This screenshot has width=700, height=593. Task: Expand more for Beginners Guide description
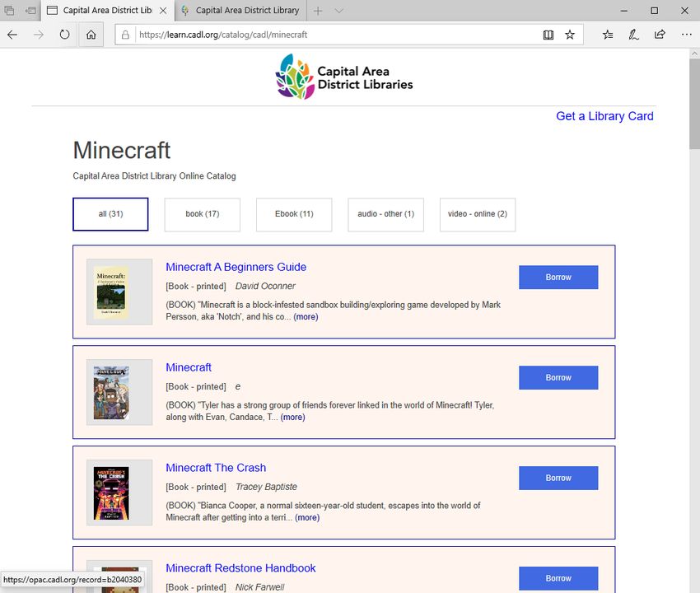click(x=306, y=316)
